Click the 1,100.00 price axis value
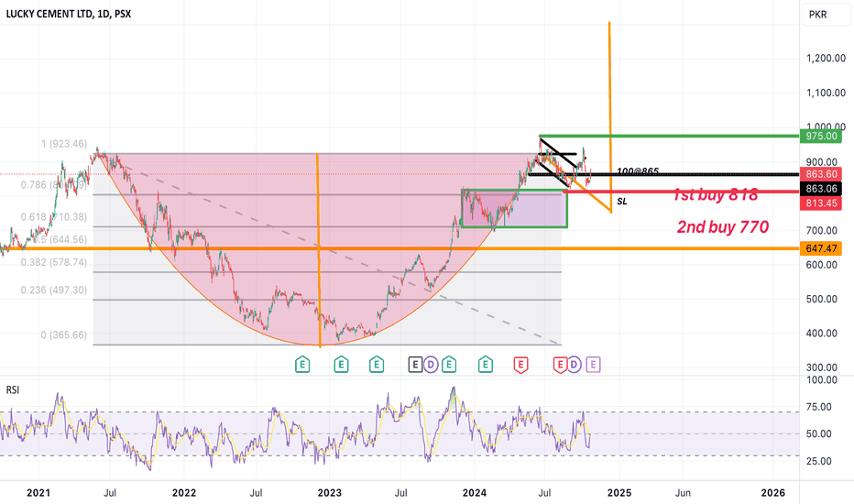This screenshot has height=504, width=854. (x=826, y=93)
